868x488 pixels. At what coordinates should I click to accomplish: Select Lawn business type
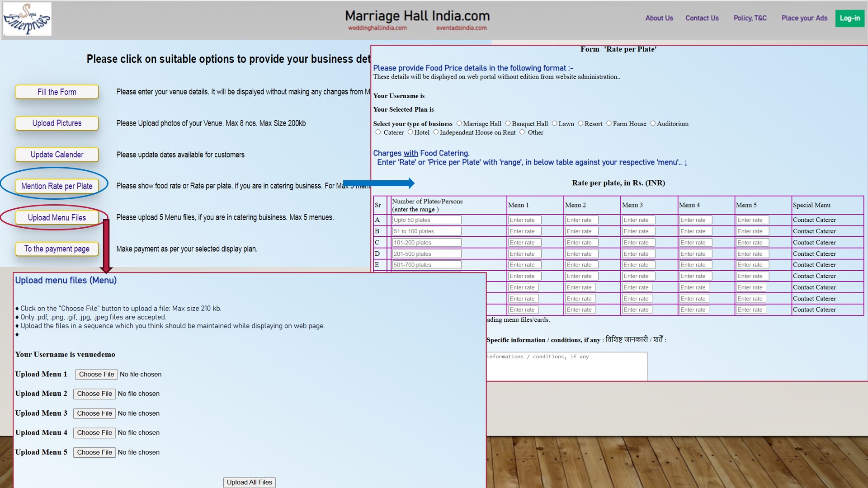click(x=554, y=123)
